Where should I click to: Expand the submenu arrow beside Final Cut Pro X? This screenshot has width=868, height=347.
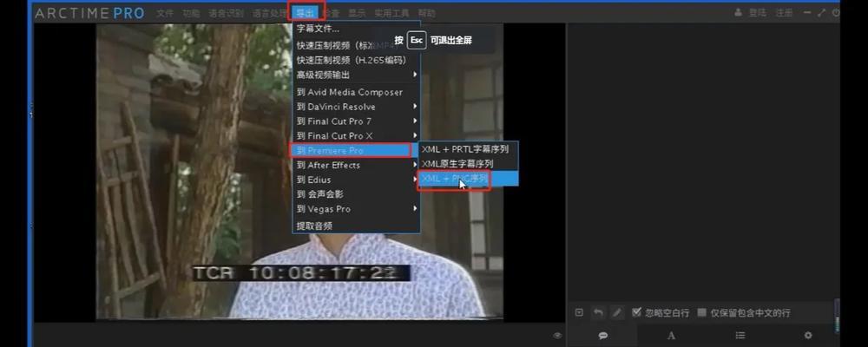tap(415, 135)
